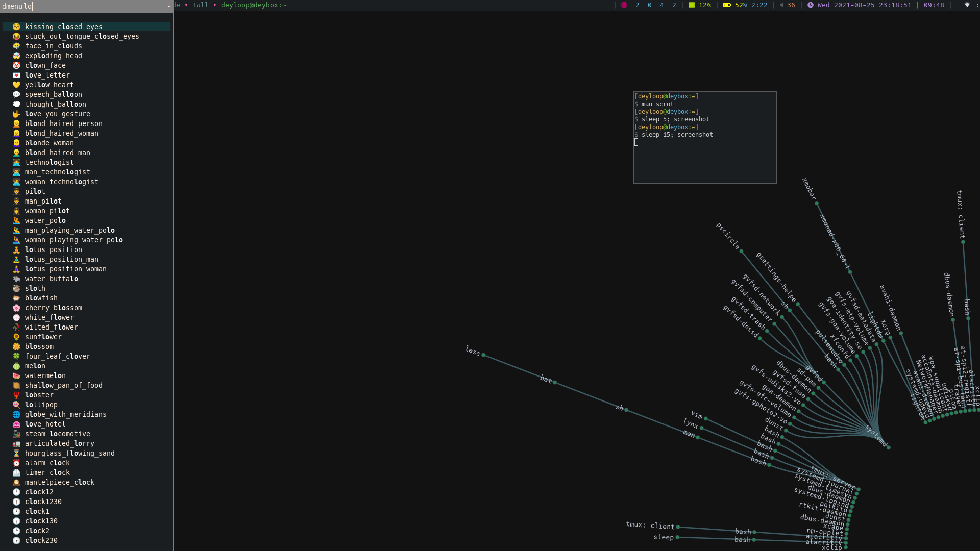This screenshot has width=980, height=551.
Task: Click the battery icon in status bar
Action: coord(727,5)
